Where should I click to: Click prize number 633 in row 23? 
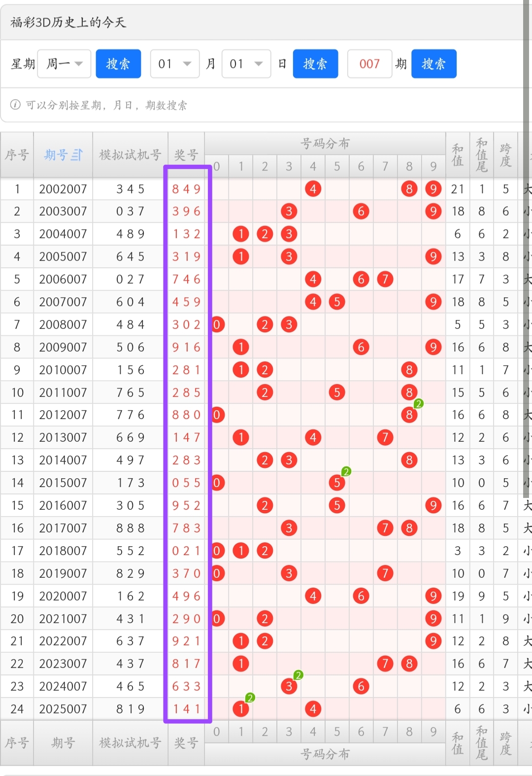click(186, 686)
